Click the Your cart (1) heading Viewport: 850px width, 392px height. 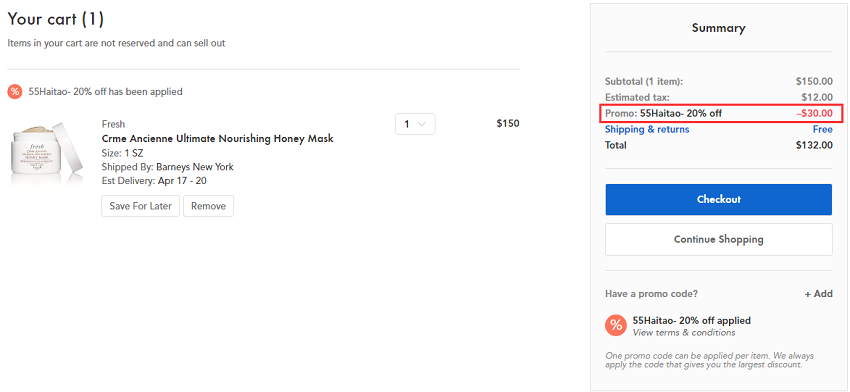click(55, 20)
